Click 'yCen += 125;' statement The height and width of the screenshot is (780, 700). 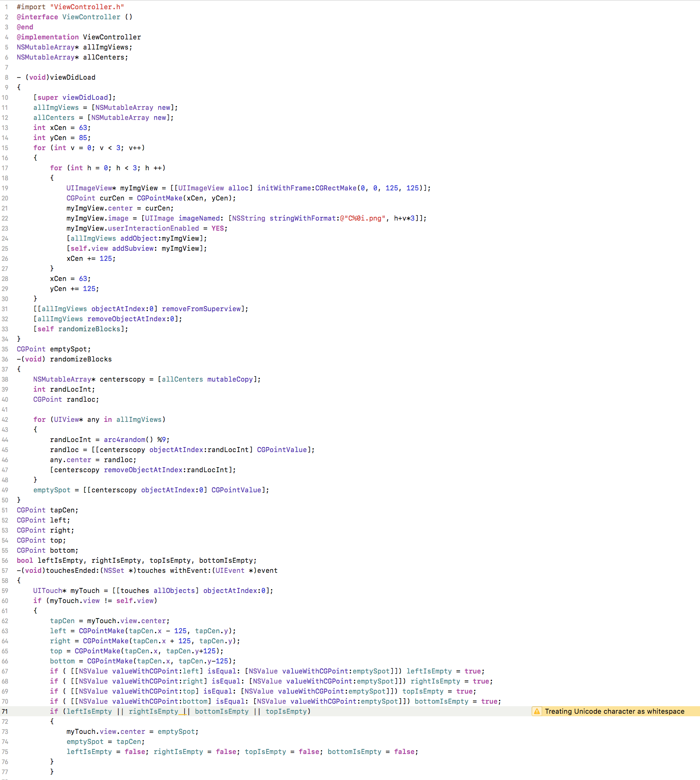pyautogui.click(x=75, y=289)
